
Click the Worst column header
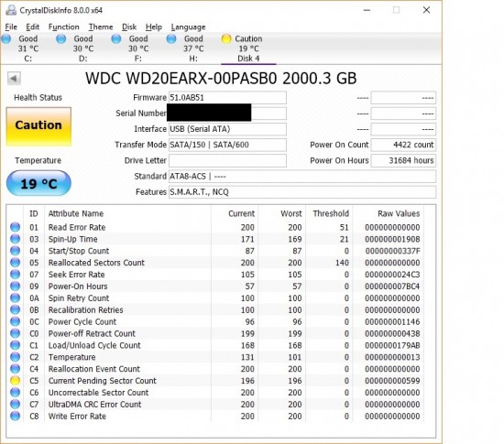[x=291, y=213]
